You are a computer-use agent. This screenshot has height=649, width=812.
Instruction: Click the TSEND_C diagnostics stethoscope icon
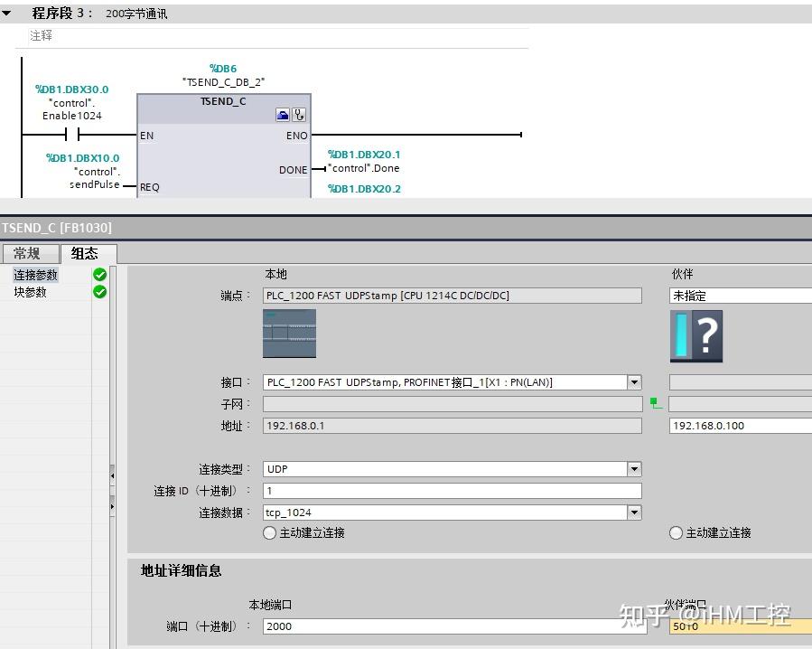(299, 115)
